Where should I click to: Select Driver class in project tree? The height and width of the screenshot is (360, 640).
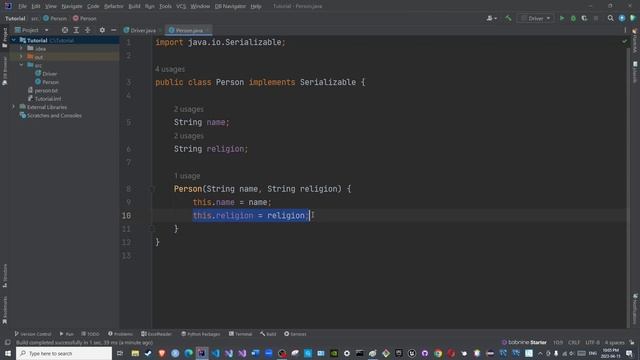46,73
